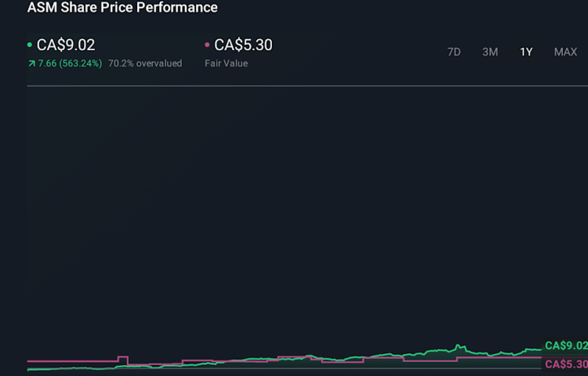
Task: Click the green CA$9.02 label at chart end
Action: (565, 345)
